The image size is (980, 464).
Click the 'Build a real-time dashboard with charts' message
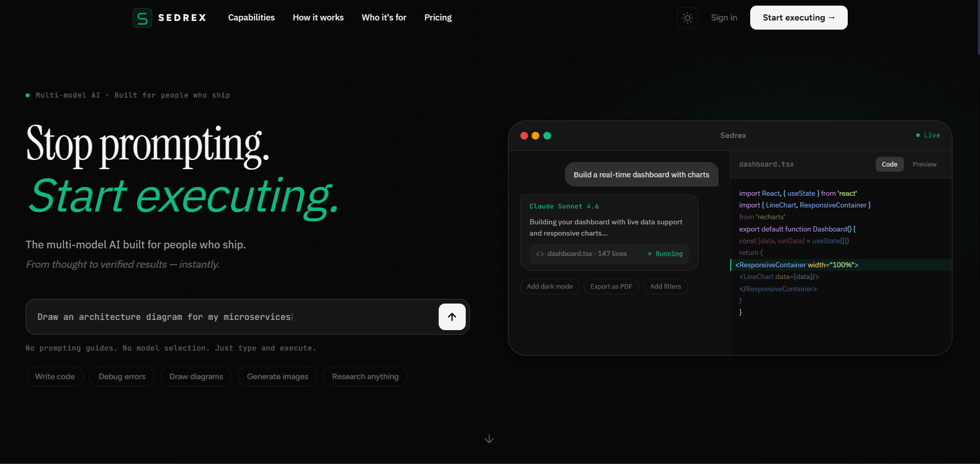641,175
